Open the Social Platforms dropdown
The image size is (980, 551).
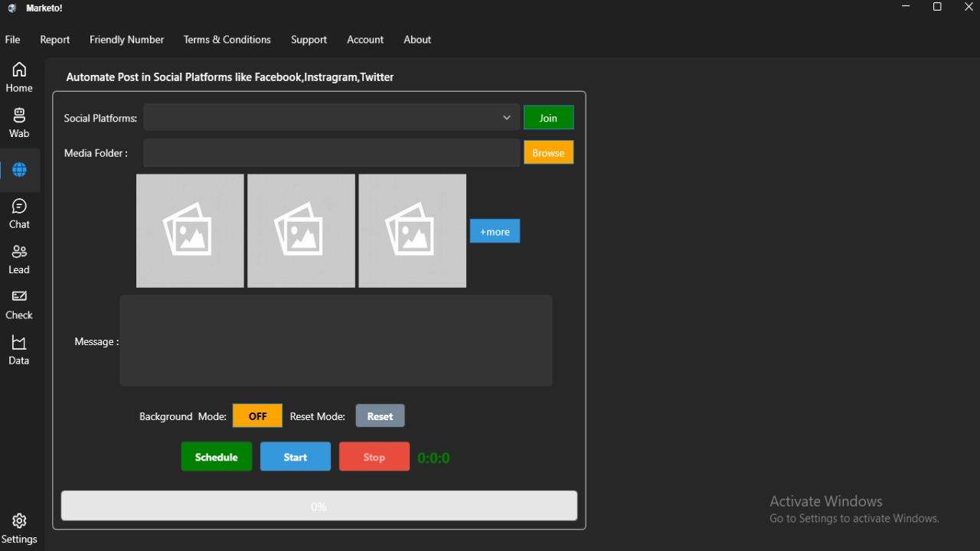click(331, 117)
